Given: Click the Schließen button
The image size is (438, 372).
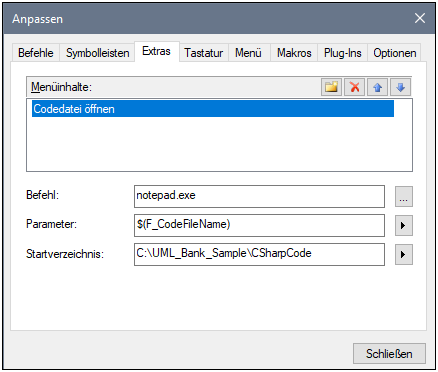Looking at the screenshot, I should pyautogui.click(x=389, y=353).
